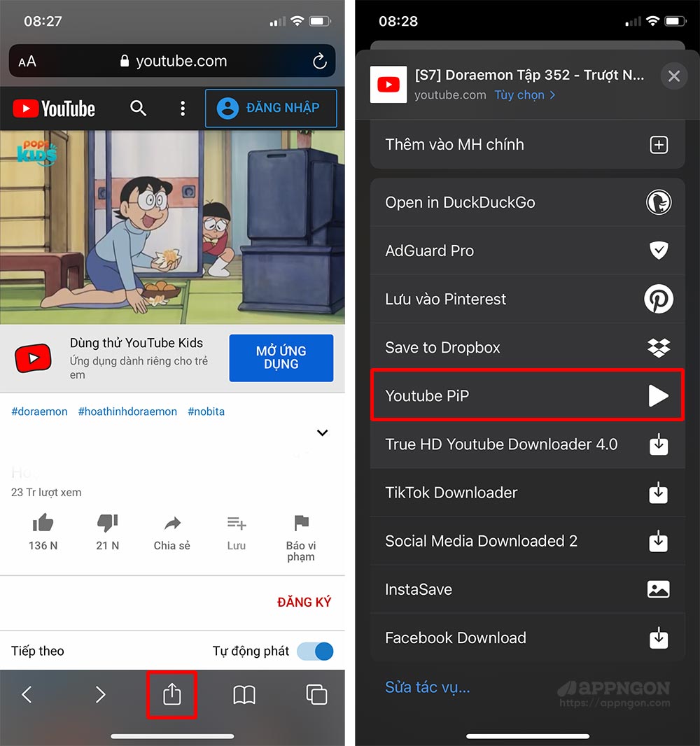Tap the YouTube Kids banner icon

coord(34,358)
